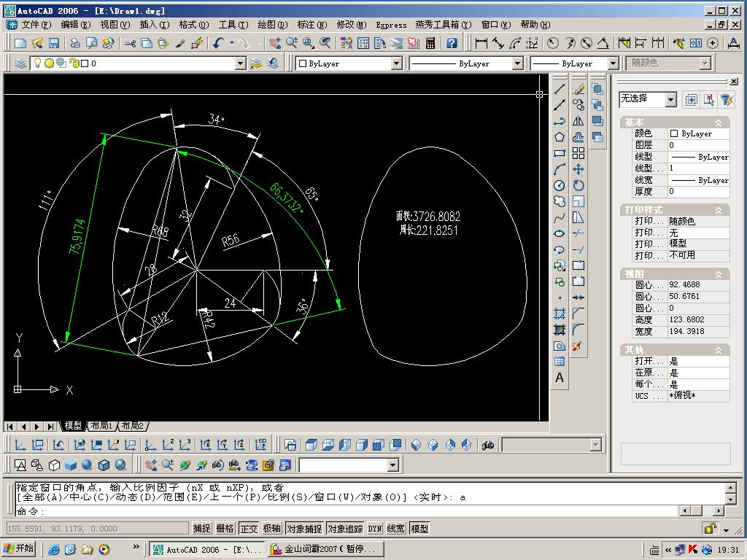Click the Match Properties brush icon
747x560 pixels.
pos(180,43)
